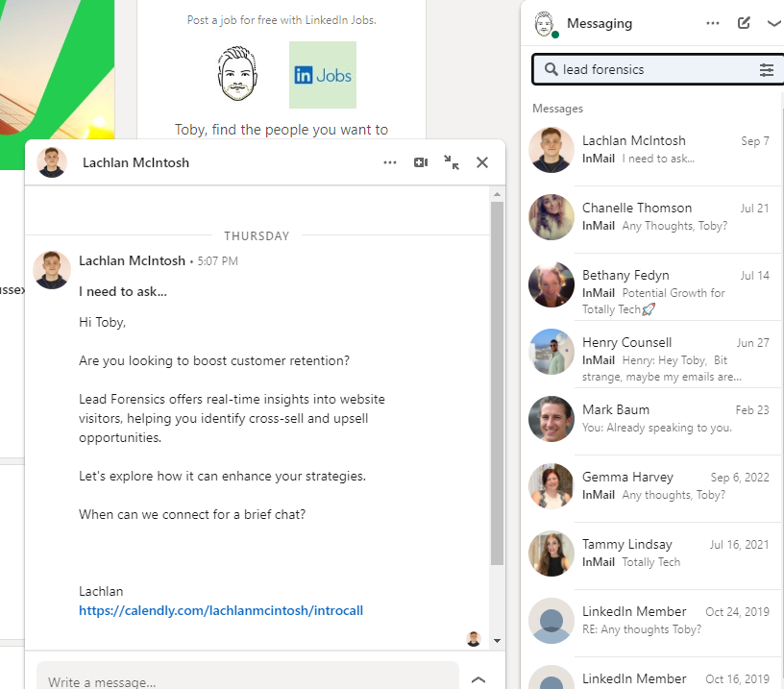Viewport: 784px width, 689px height.
Task: Click avatar of LinkedIn Member Oct 24, 2019
Action: pos(551,621)
